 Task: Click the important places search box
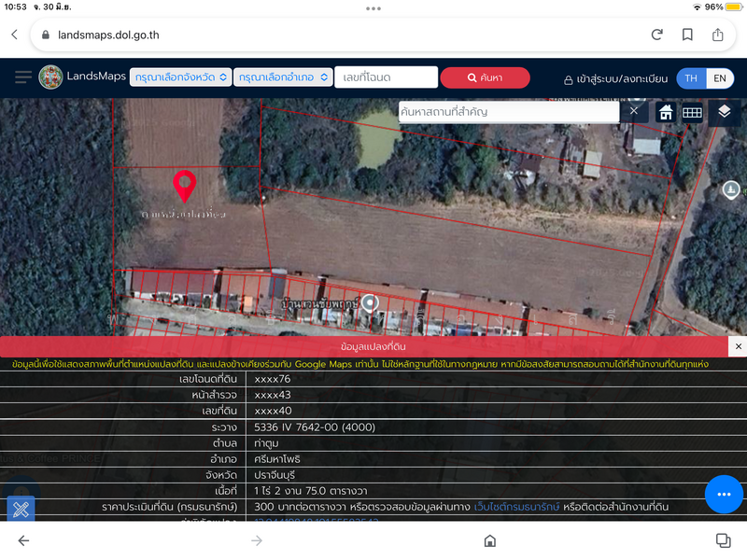[x=509, y=112]
